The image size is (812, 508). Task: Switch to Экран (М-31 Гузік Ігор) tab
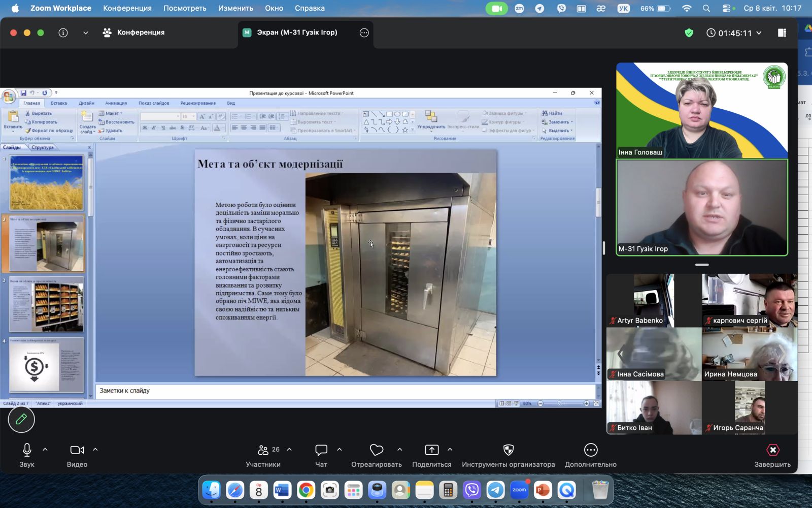coord(296,33)
